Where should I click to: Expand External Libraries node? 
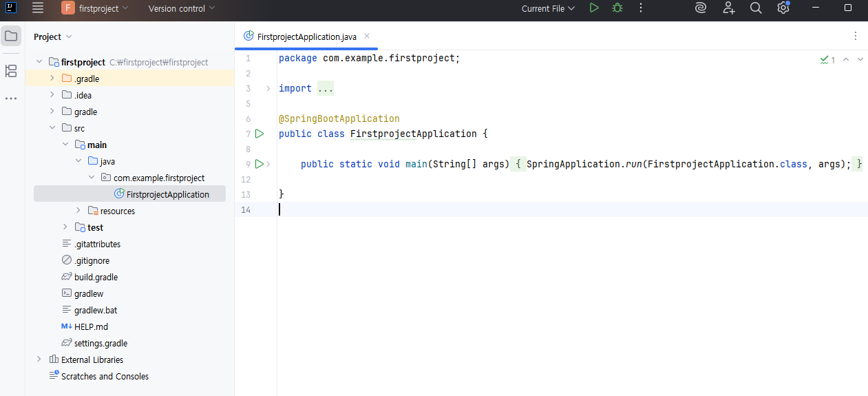pos(39,359)
